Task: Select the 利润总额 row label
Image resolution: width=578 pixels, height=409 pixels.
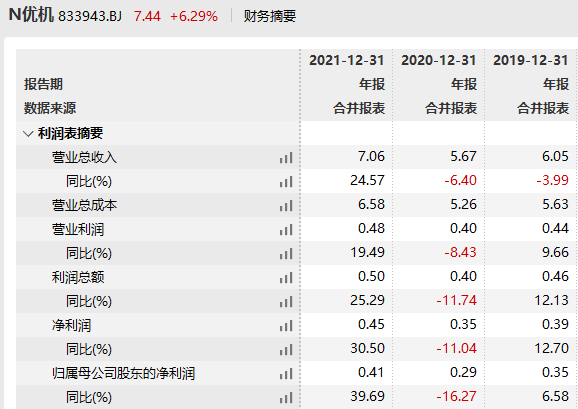Action: [x=78, y=277]
